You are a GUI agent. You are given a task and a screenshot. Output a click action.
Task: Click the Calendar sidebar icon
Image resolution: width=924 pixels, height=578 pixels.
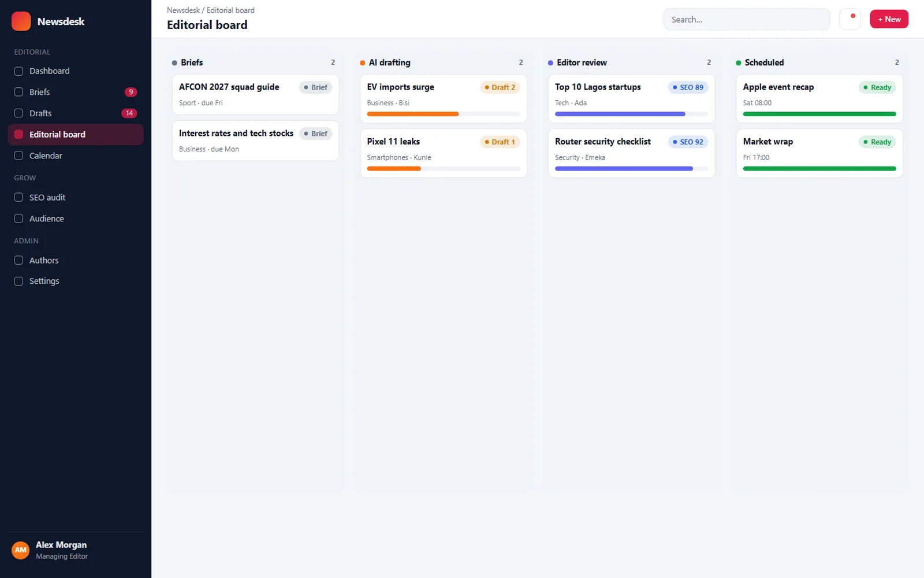(x=18, y=155)
